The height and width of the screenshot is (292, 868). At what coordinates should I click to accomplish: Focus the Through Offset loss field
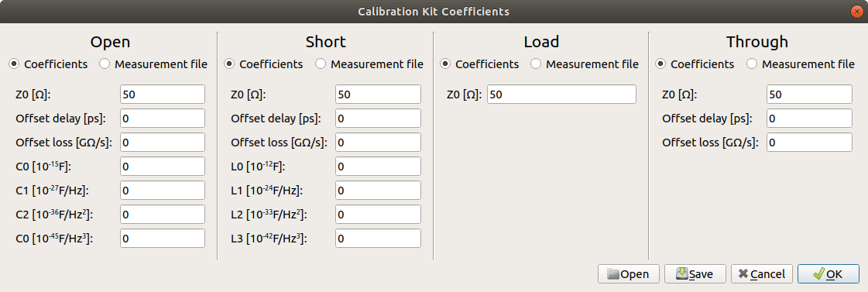click(809, 142)
